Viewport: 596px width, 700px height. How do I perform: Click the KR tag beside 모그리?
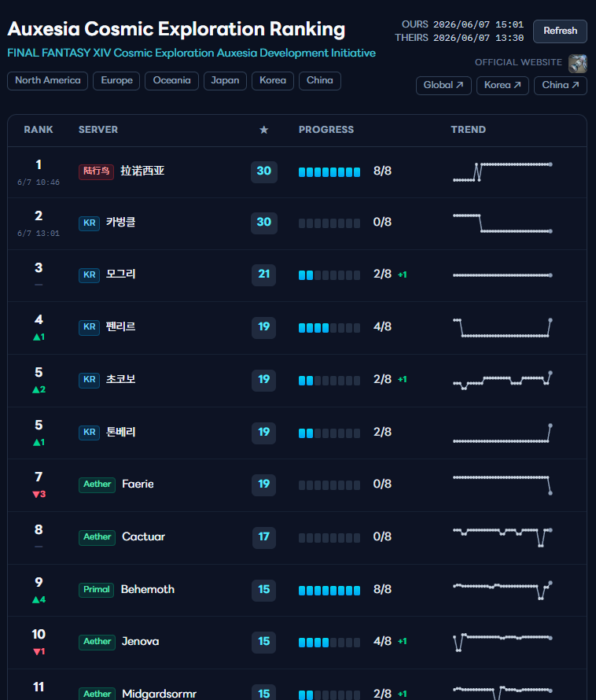(89, 275)
